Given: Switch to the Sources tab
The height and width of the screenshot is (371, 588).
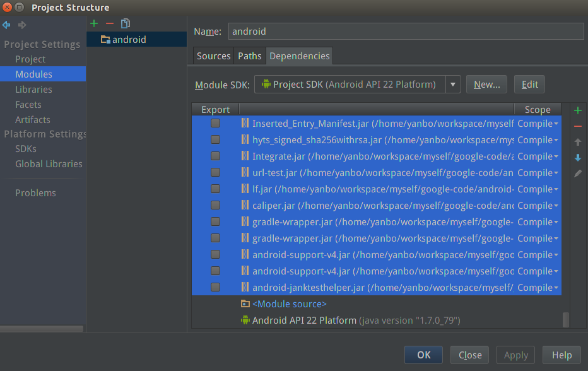Looking at the screenshot, I should pos(213,56).
